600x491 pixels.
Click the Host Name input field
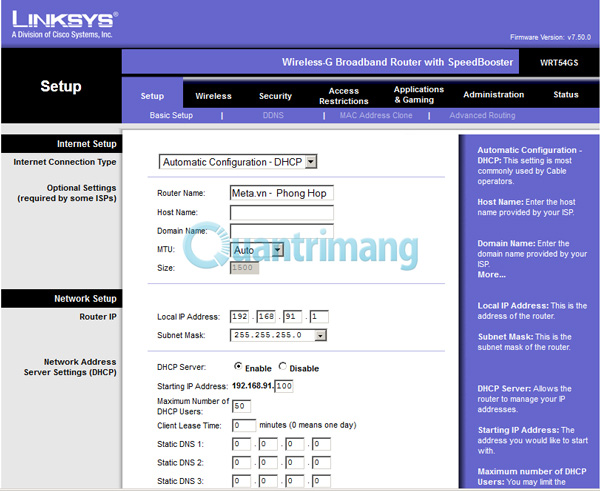pos(282,212)
